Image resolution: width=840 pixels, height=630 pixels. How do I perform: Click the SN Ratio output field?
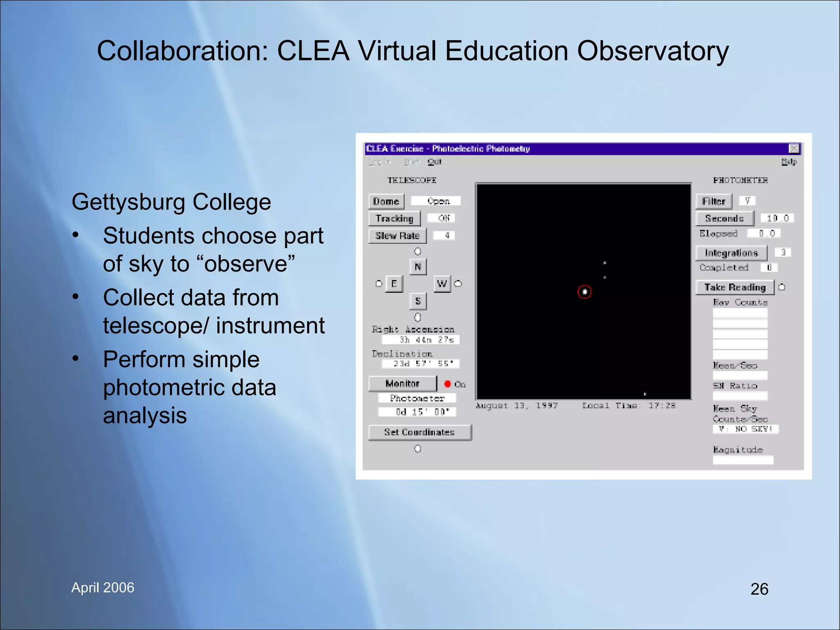[x=740, y=396]
